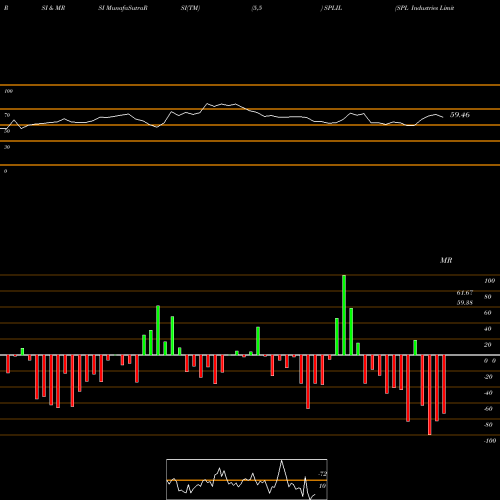
Task: Click the MR panel title label
Action: click(446, 260)
